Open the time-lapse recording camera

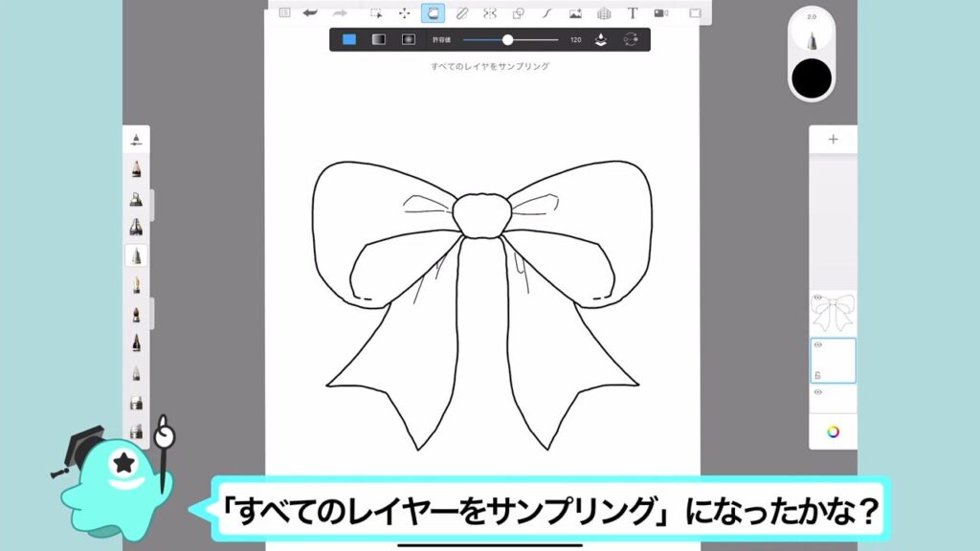coord(661,13)
